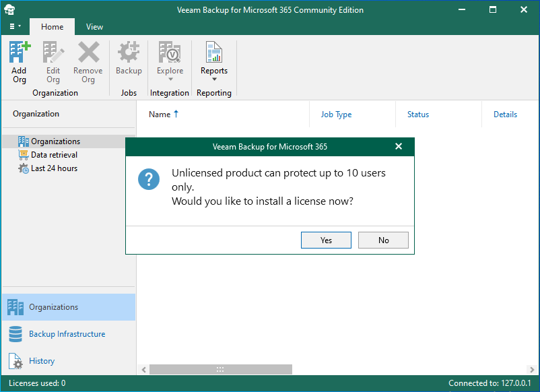Click the Add Org ribbon icon
This screenshot has width=540, height=392.
pos(20,52)
